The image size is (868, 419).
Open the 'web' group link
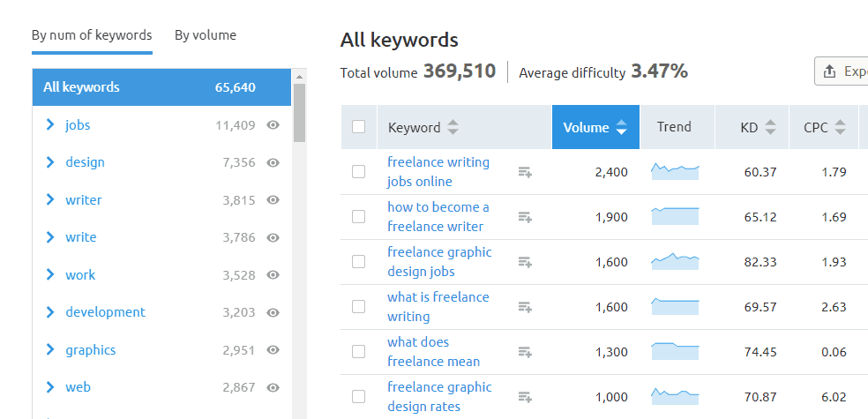pos(78,387)
